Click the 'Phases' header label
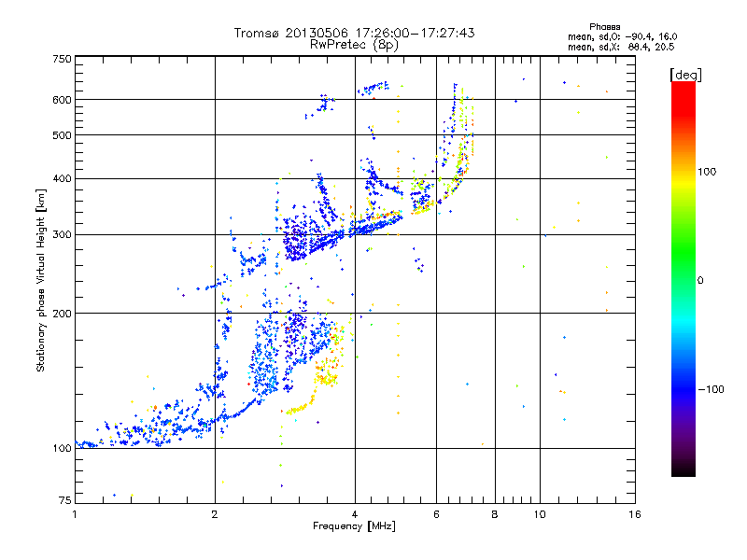 tap(604, 27)
